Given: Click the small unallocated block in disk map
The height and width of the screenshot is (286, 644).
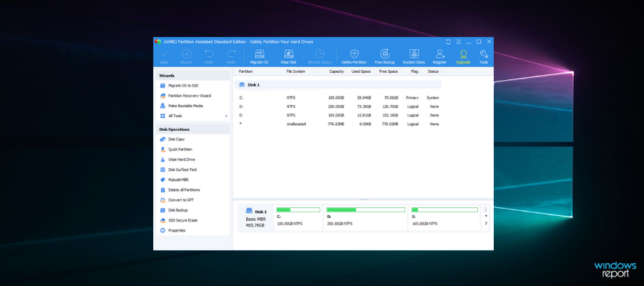Looking at the screenshot, I should (x=485, y=217).
